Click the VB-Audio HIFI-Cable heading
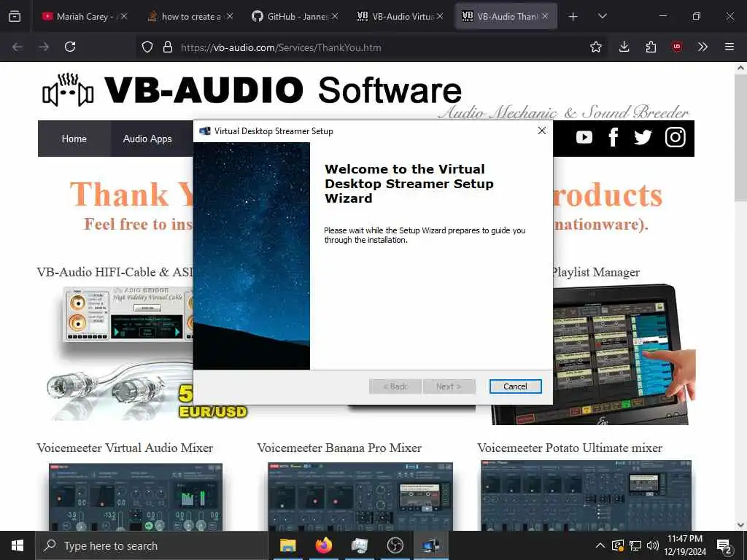Image resolution: width=747 pixels, height=560 pixels. pyautogui.click(x=115, y=272)
